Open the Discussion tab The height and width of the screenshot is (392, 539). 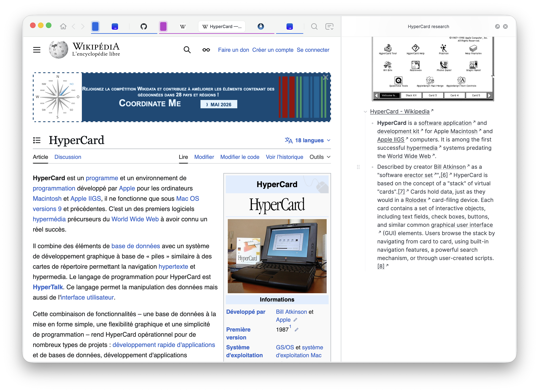click(68, 157)
